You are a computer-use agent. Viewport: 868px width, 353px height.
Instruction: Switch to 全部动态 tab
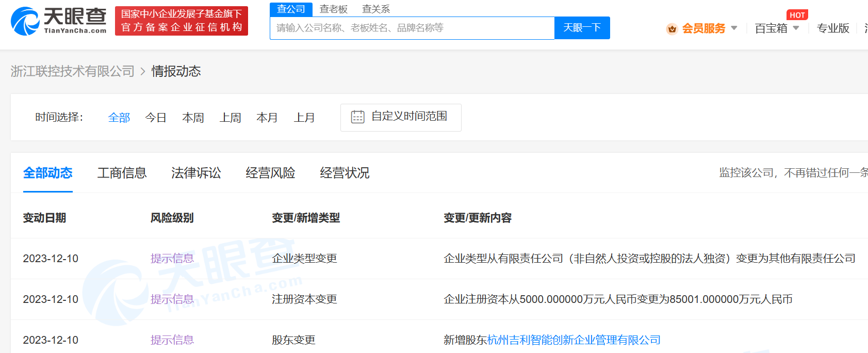48,173
